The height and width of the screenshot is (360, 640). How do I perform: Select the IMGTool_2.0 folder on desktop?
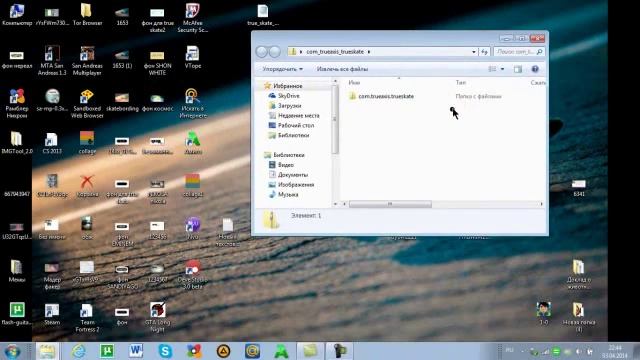pos(17,142)
